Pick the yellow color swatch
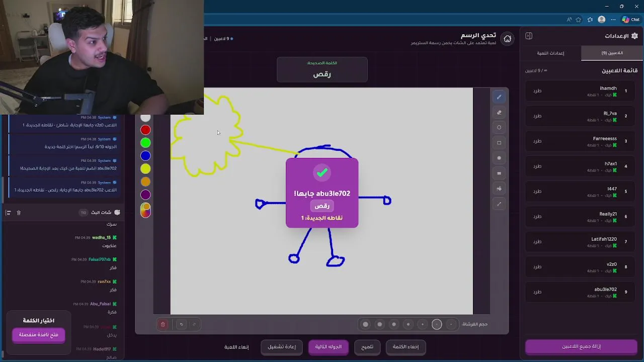 click(x=145, y=169)
